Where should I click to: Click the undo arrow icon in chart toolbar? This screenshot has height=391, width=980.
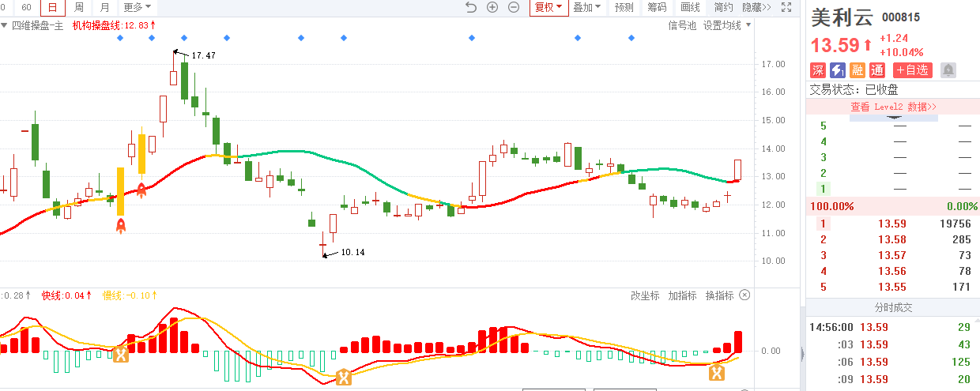[472, 7]
